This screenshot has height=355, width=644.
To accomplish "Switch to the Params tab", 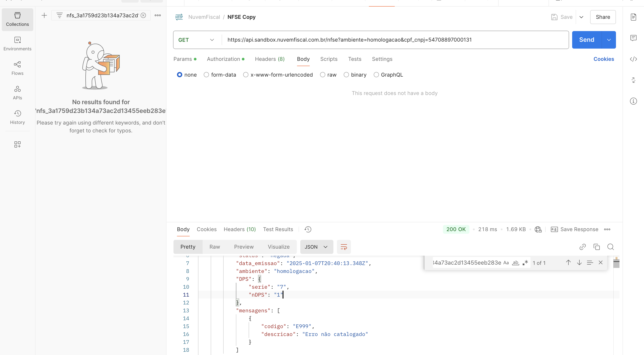I will coord(185,59).
